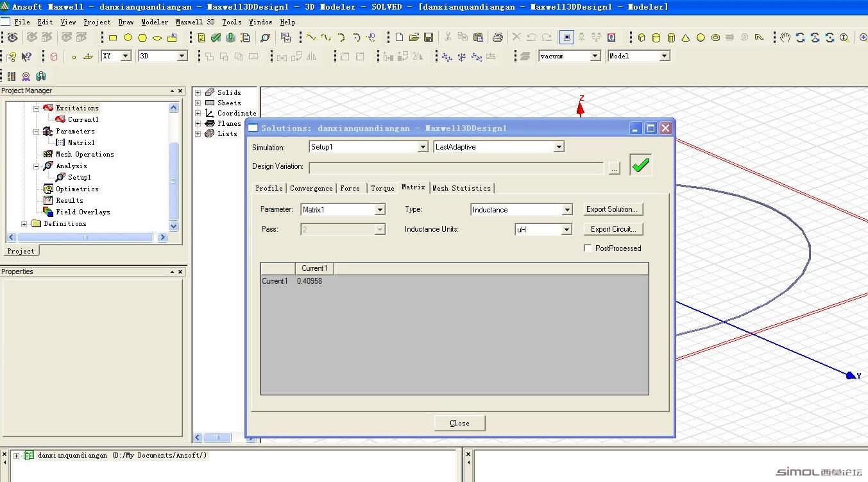Image resolution: width=868 pixels, height=482 pixels.
Task: Switch to the Profile tab
Action: click(x=269, y=188)
